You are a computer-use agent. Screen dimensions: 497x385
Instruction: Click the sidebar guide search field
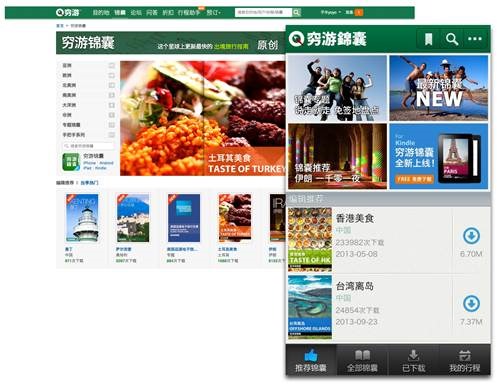point(88,146)
